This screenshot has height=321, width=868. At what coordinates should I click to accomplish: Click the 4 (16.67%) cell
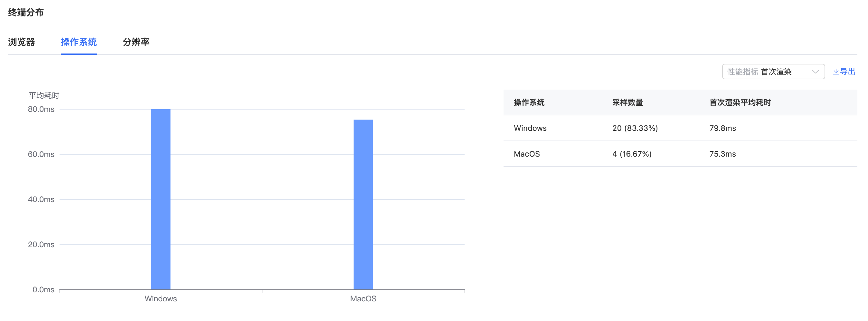click(x=632, y=154)
